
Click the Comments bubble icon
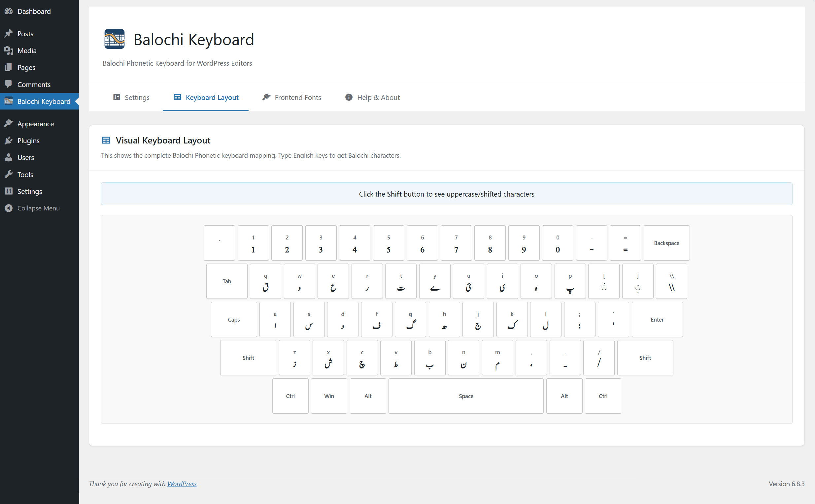pos(9,84)
